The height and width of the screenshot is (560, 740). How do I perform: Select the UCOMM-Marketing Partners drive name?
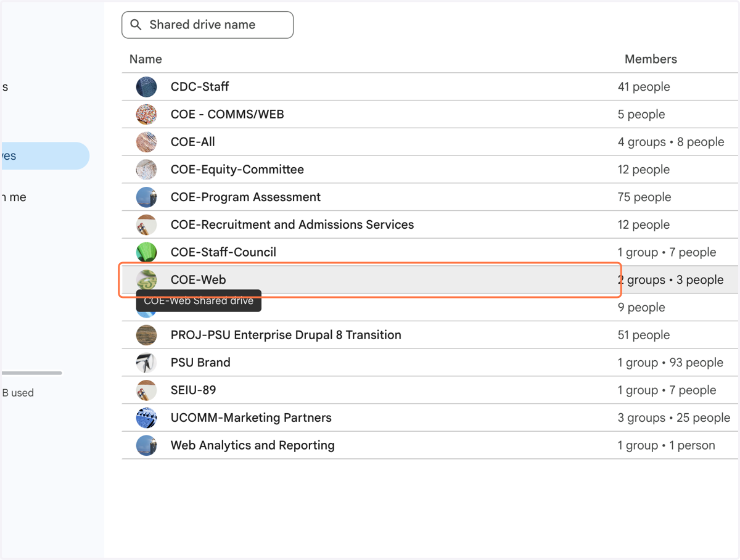(x=251, y=418)
